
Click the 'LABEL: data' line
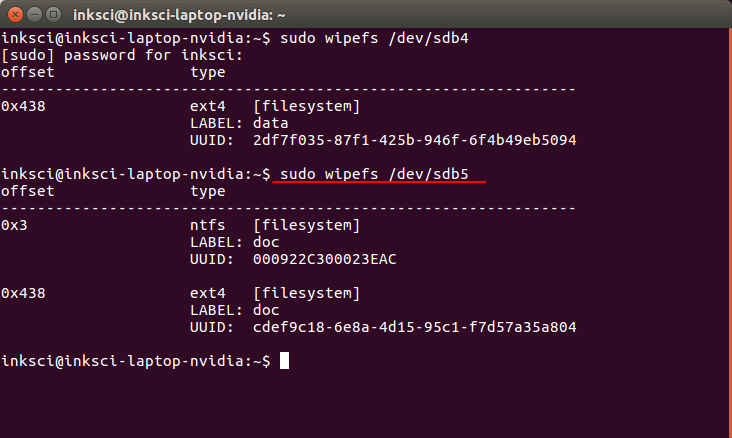point(239,123)
